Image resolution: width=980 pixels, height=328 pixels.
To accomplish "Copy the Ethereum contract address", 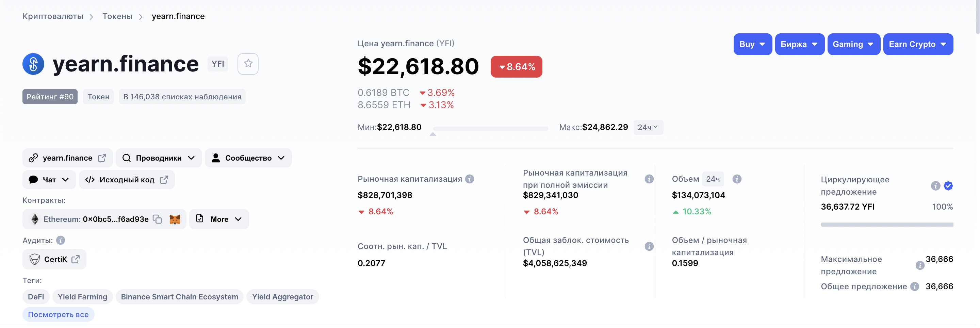I will pos(157,219).
